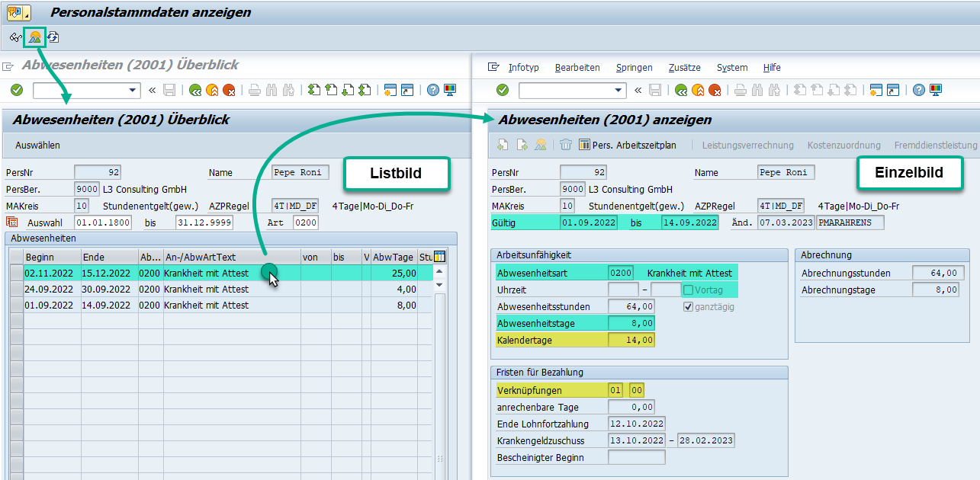980x480 pixels.
Task: Click Kostenzuordnung button
Action: [x=844, y=145]
